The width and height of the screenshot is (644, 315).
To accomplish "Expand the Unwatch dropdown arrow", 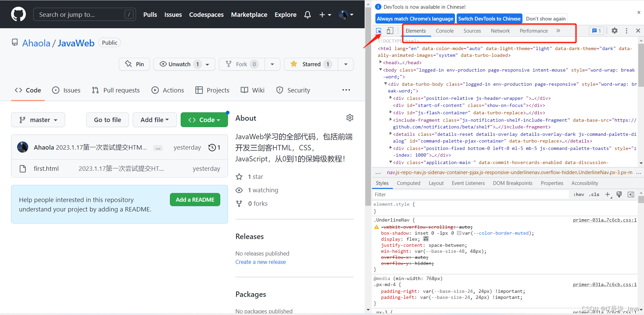I will pos(208,64).
